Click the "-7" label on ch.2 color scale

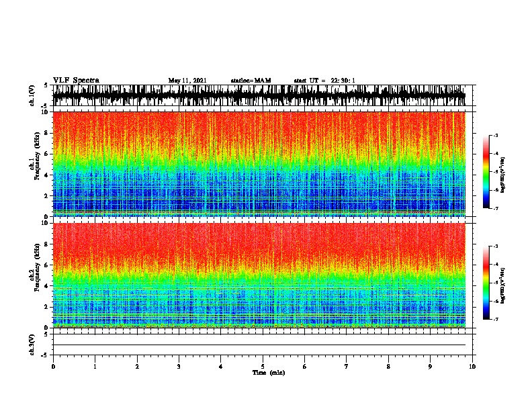click(x=495, y=319)
